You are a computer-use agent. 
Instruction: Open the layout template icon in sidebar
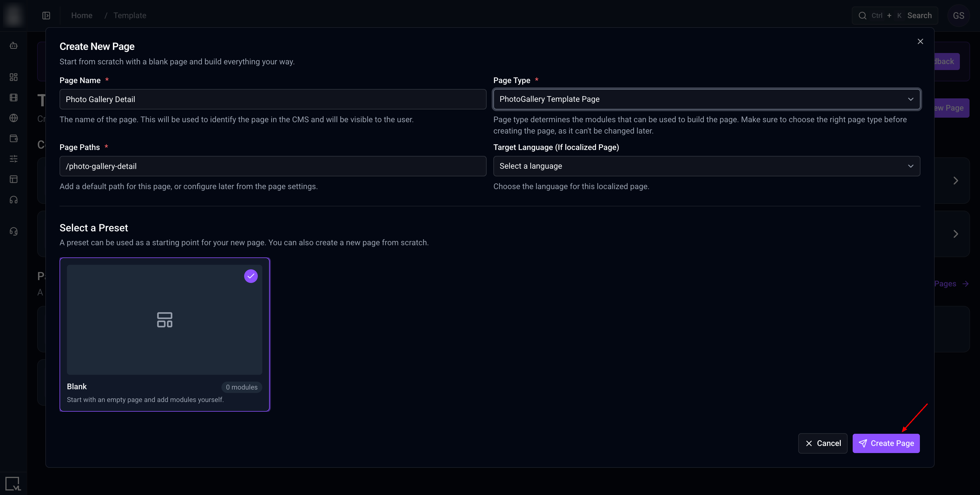coord(14,179)
